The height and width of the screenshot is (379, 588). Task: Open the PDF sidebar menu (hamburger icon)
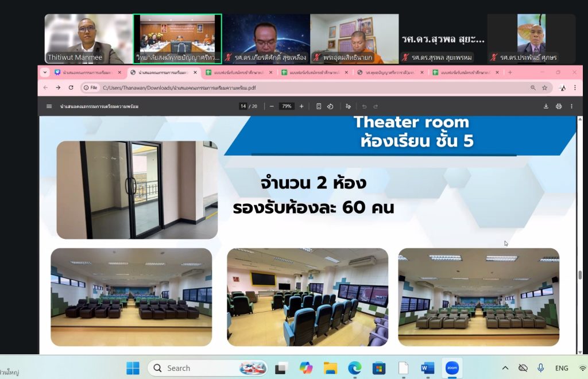pos(49,106)
